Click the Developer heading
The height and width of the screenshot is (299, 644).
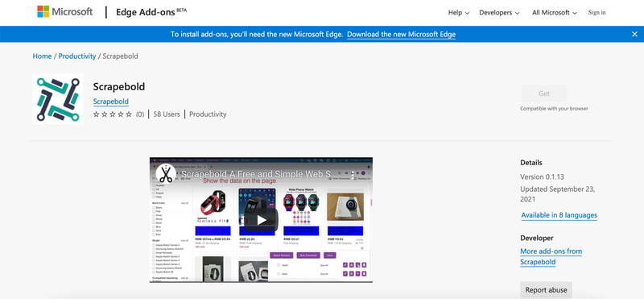tap(537, 238)
